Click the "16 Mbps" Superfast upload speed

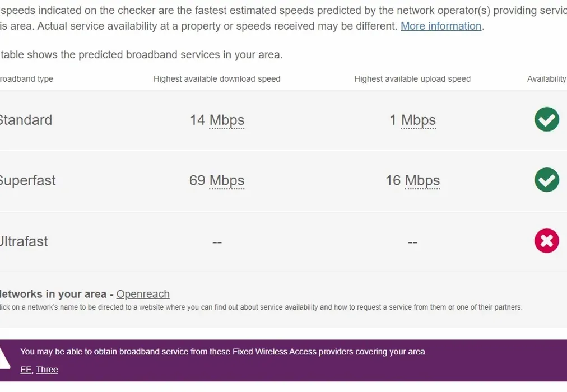(x=413, y=180)
